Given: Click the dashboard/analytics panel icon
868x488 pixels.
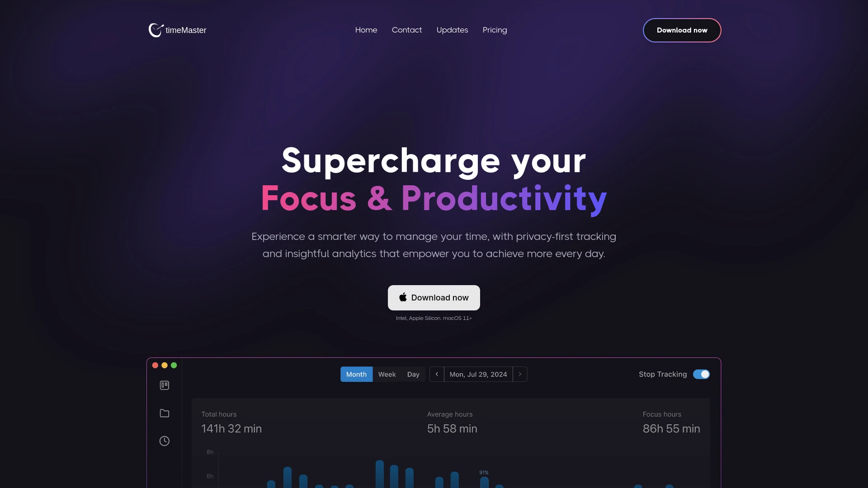Looking at the screenshot, I should point(165,385).
